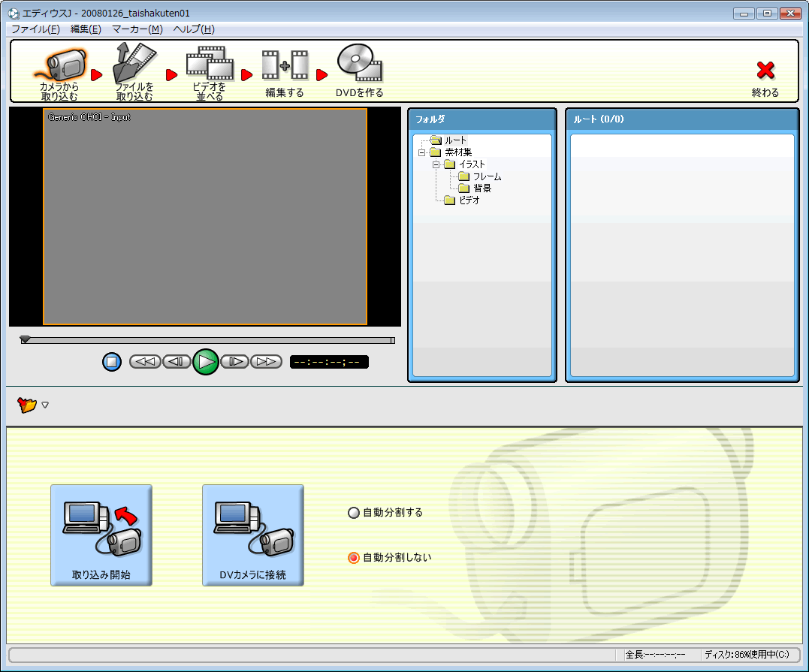Open the マーカー(M) menu
The height and width of the screenshot is (672, 809).
[137, 29]
